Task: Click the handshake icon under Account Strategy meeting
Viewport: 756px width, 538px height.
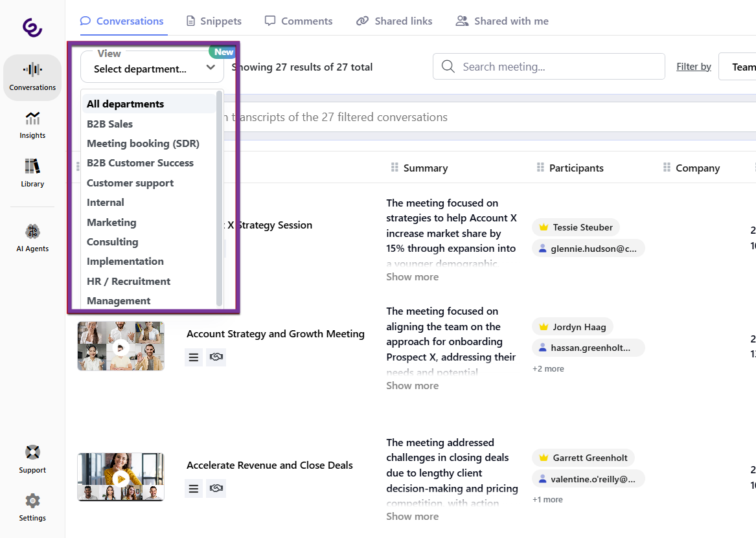Action: (x=216, y=357)
